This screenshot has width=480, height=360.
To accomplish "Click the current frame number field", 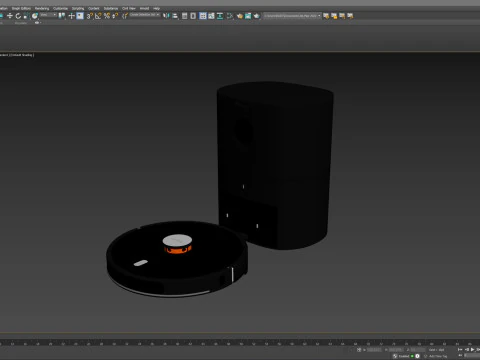I will click(472, 356).
